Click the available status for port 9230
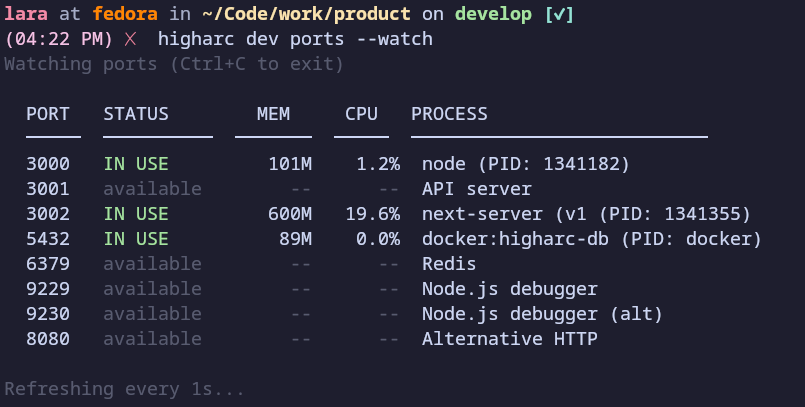The image size is (805, 407). (x=152, y=314)
